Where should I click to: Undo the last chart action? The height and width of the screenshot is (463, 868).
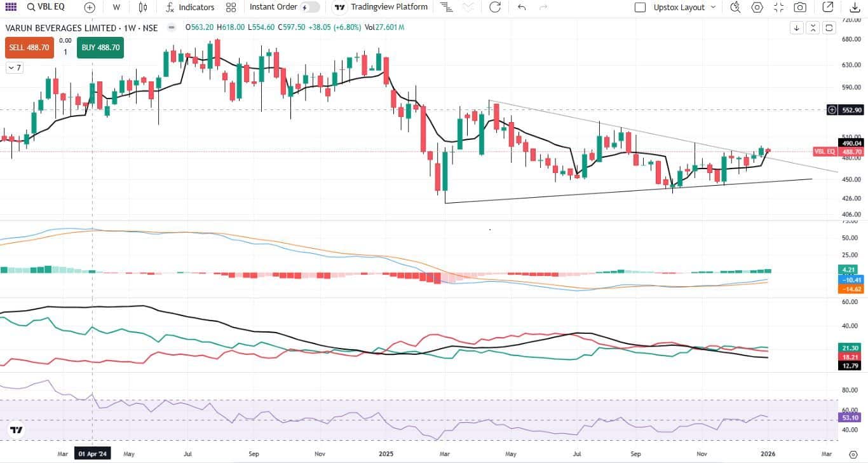[522, 8]
